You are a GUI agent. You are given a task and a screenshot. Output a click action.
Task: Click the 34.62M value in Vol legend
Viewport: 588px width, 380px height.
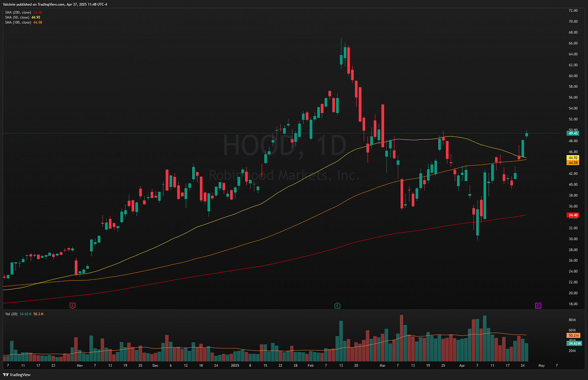[x=25, y=314]
